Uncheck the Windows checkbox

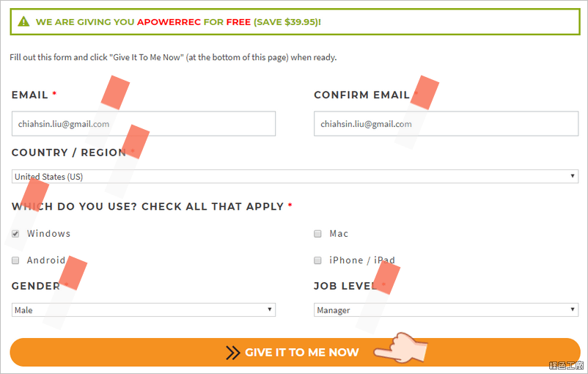(x=15, y=234)
